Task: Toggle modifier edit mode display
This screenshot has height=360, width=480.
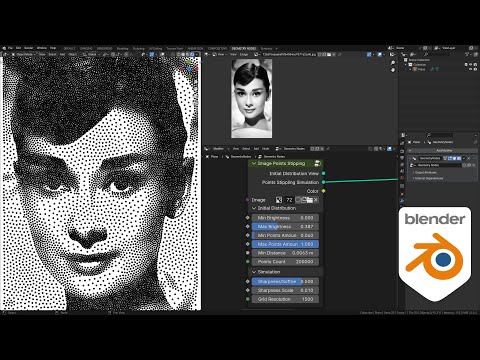Action: [450, 158]
